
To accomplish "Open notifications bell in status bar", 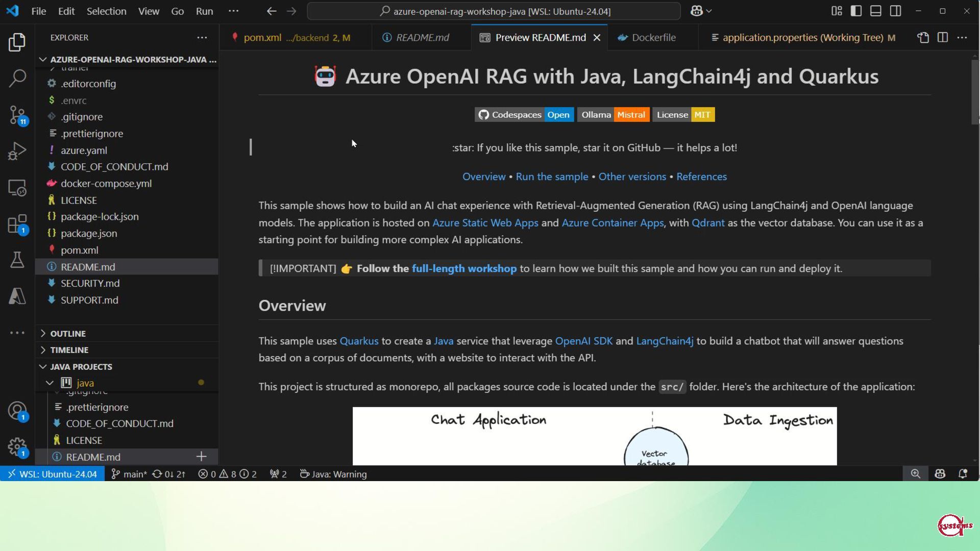I will click(963, 474).
